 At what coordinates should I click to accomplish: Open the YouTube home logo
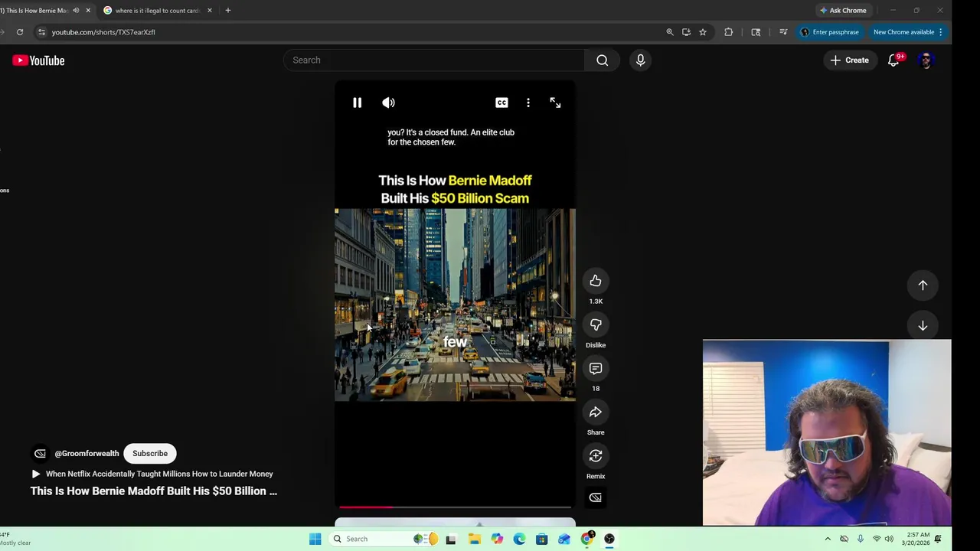[38, 60]
